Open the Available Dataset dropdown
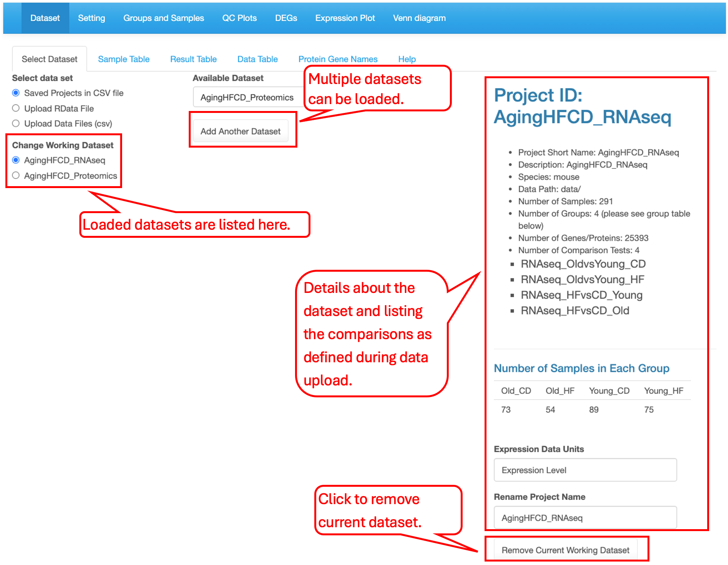The image size is (728, 565). click(x=248, y=97)
